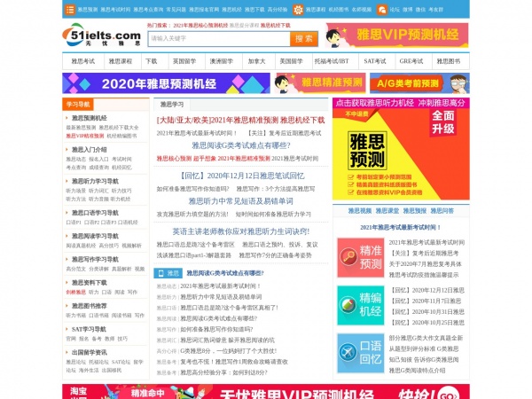
Task: Select the 托福考试/IBT main nav item
Action: [x=332, y=61]
